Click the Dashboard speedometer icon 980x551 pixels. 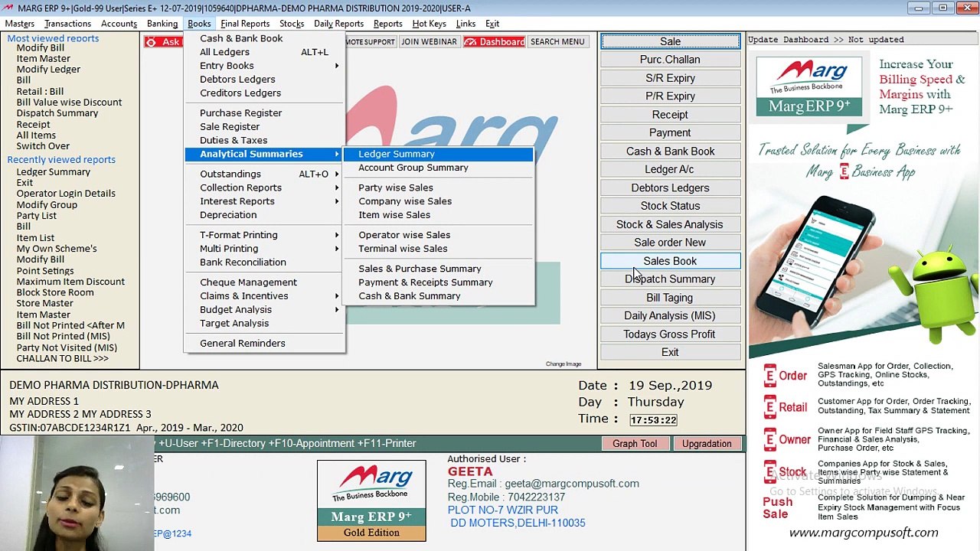471,41
